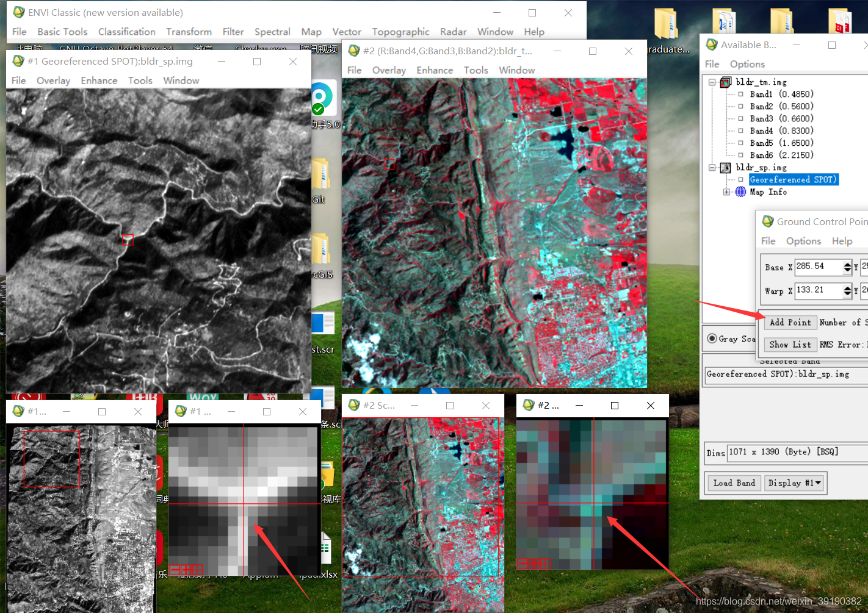This screenshot has width=868, height=613.
Task: Click the Add Point button
Action: pos(790,323)
